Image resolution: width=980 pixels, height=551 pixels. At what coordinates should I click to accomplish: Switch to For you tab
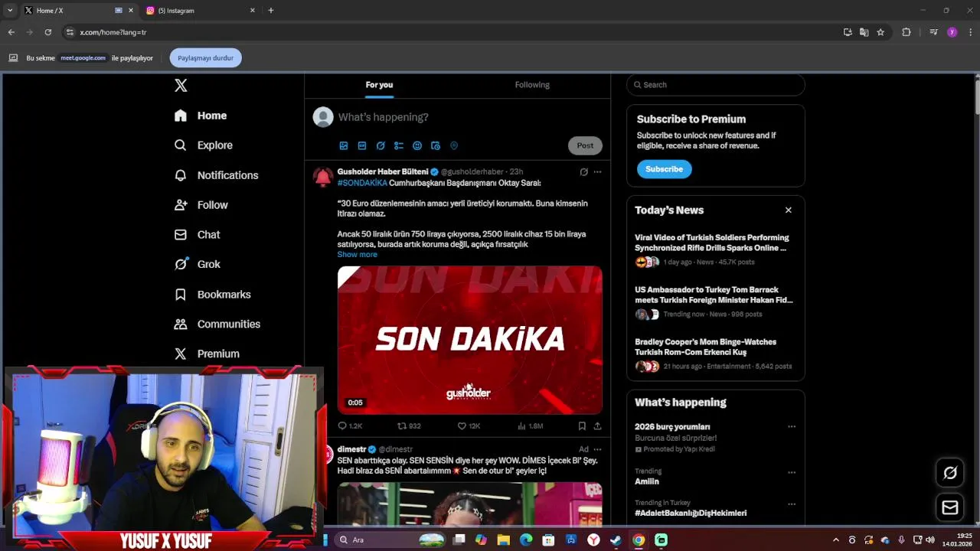click(379, 85)
